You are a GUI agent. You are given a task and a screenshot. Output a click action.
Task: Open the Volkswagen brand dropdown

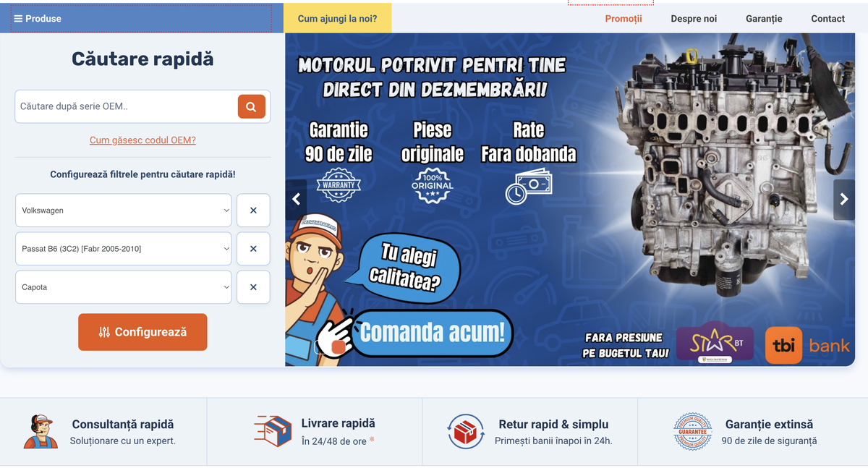pyautogui.click(x=124, y=210)
